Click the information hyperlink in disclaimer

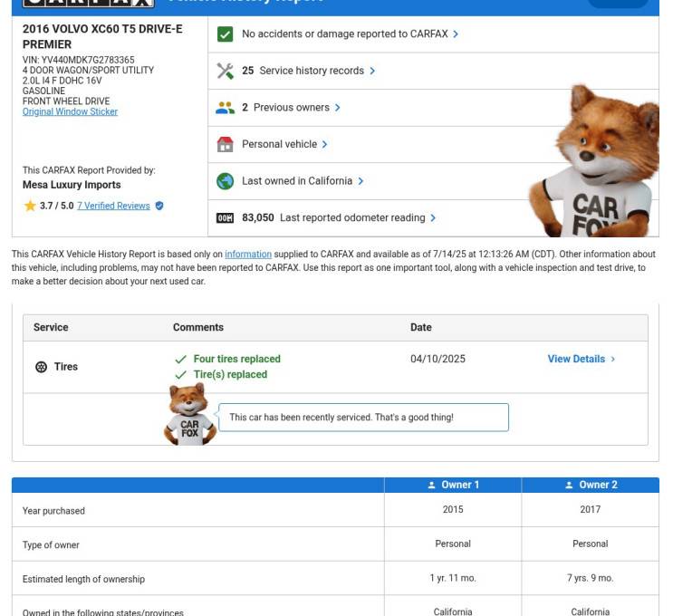click(248, 255)
